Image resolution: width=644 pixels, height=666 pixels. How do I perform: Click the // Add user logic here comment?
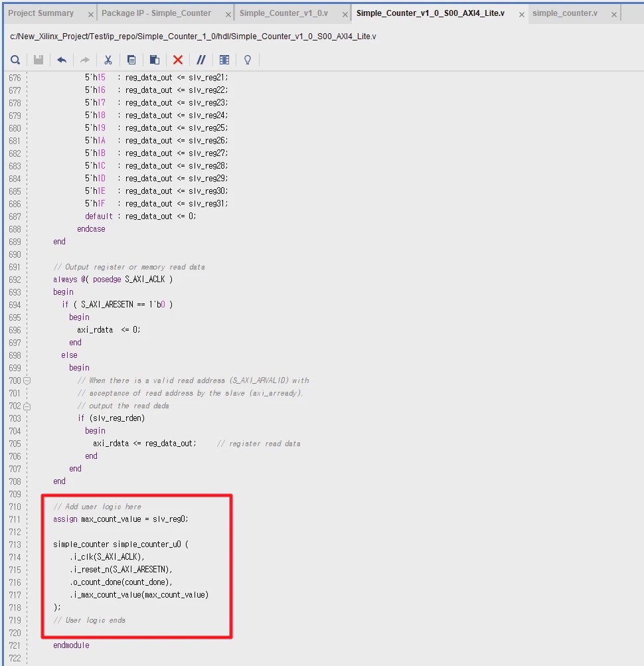[x=98, y=506]
